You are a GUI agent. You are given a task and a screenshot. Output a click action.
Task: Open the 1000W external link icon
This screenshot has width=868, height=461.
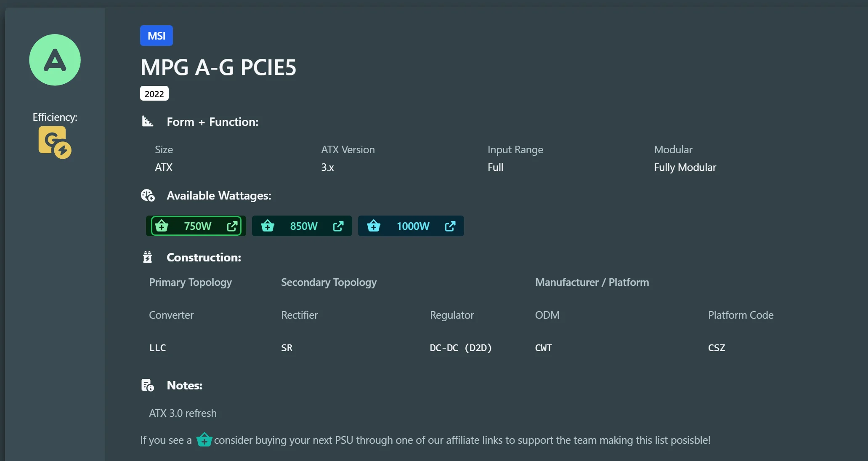[x=450, y=226]
